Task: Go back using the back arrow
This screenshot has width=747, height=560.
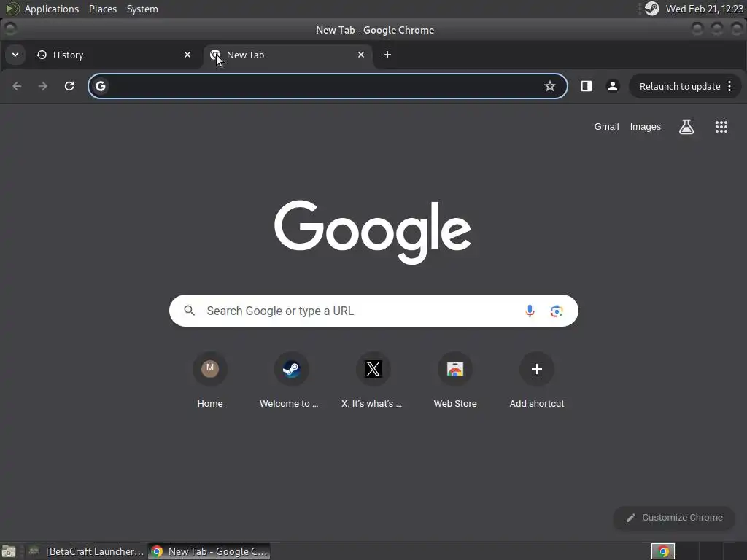Action: pos(18,86)
